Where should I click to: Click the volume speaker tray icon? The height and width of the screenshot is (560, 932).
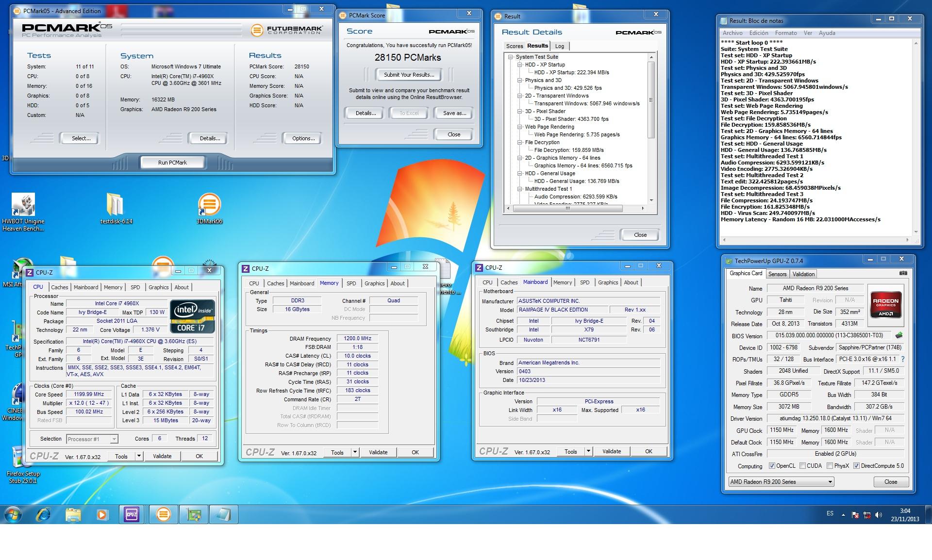coord(878,515)
